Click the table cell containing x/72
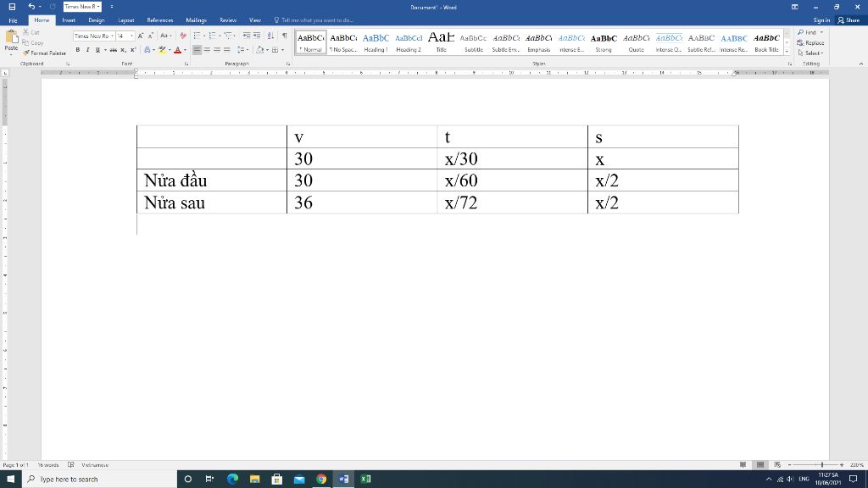The image size is (868, 488). click(x=512, y=202)
